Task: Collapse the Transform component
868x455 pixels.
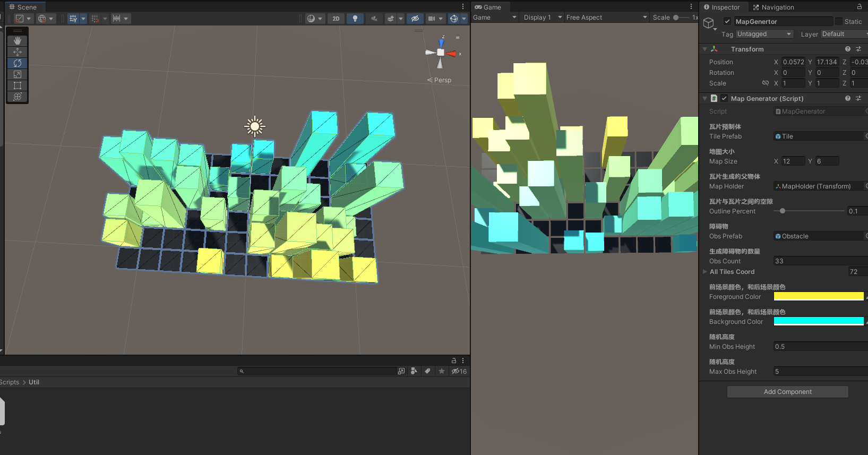Action: pyautogui.click(x=705, y=49)
